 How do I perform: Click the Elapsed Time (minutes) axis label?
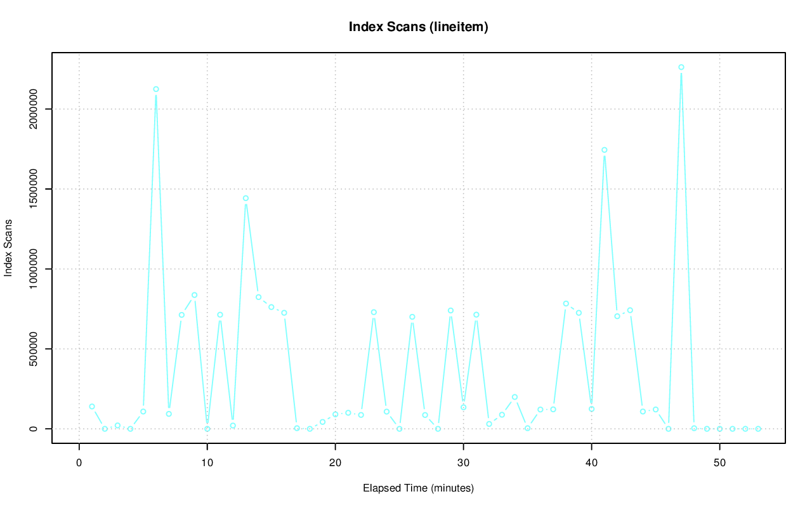(x=418, y=488)
